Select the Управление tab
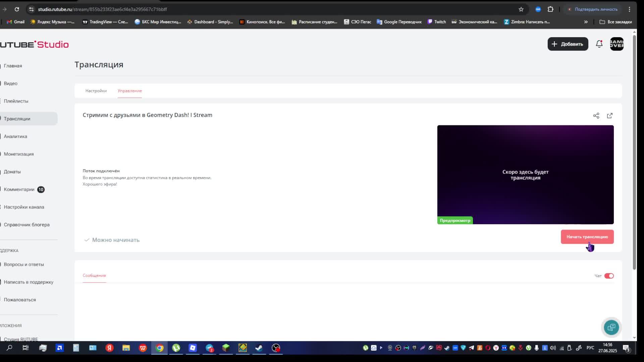644x362 pixels. (x=130, y=91)
